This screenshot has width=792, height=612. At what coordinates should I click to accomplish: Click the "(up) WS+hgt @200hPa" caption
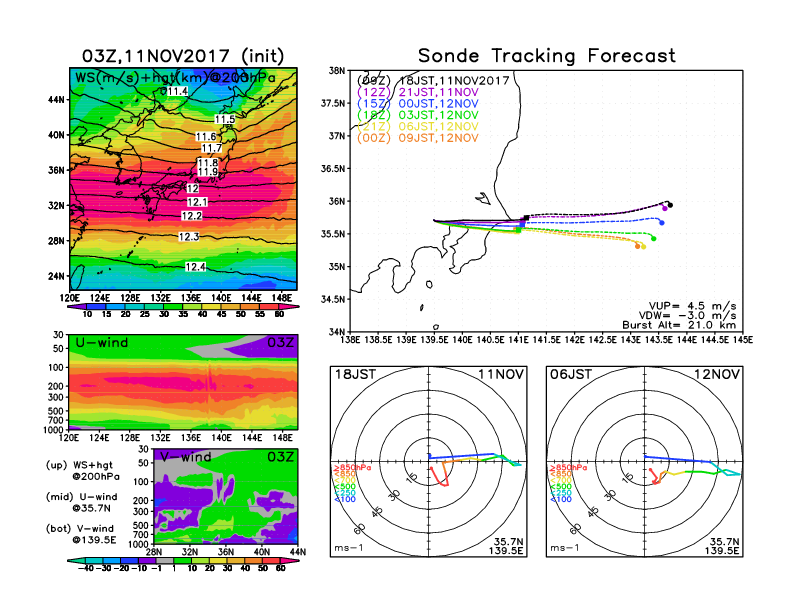click(x=83, y=471)
